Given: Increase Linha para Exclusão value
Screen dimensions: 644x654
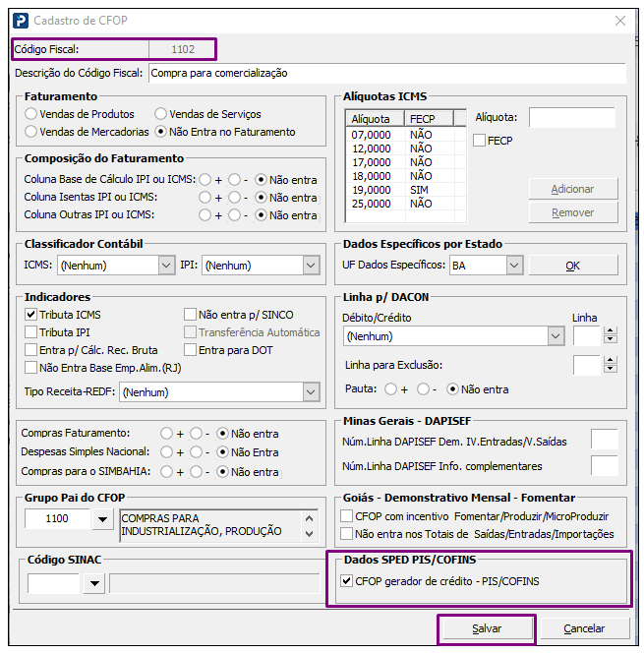Looking at the screenshot, I should click(x=611, y=360).
